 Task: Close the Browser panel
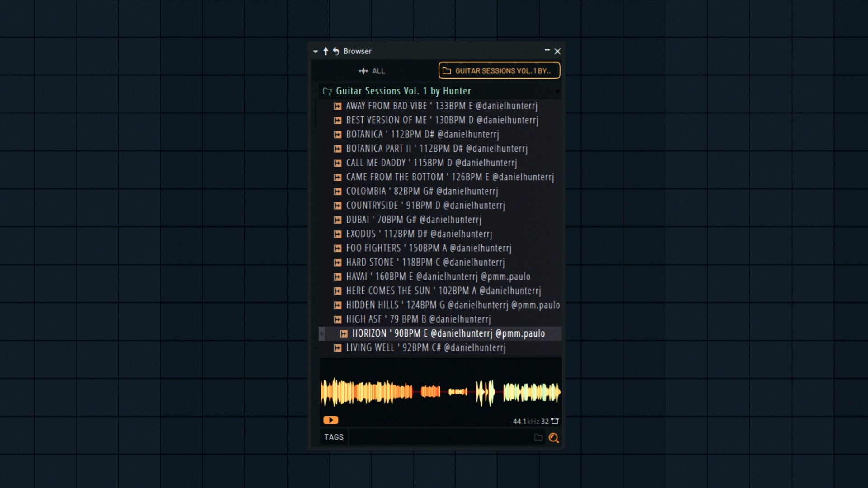[x=557, y=52]
